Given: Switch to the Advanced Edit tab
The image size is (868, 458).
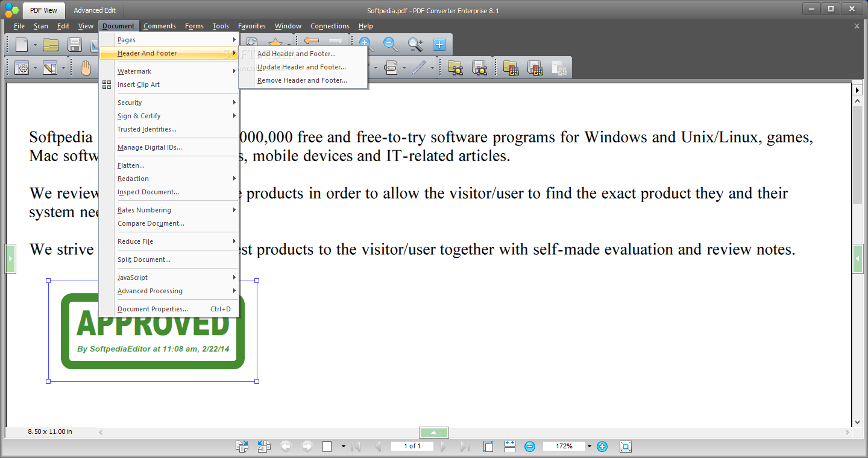Looking at the screenshot, I should pyautogui.click(x=95, y=10).
